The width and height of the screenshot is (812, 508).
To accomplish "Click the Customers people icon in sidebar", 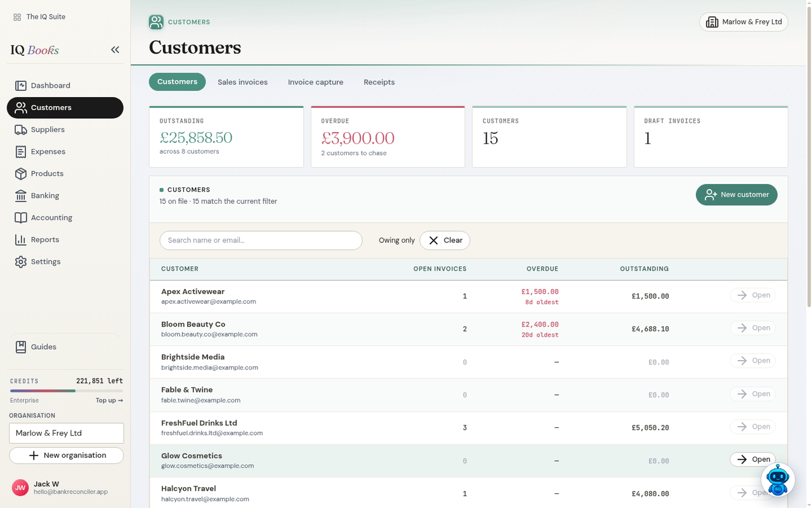I will click(21, 107).
